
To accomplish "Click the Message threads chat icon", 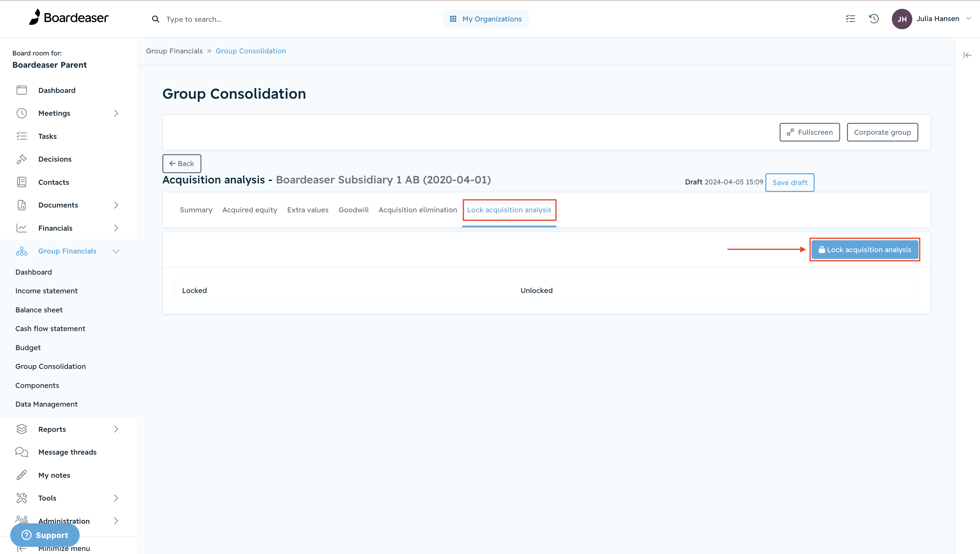I will tap(22, 452).
